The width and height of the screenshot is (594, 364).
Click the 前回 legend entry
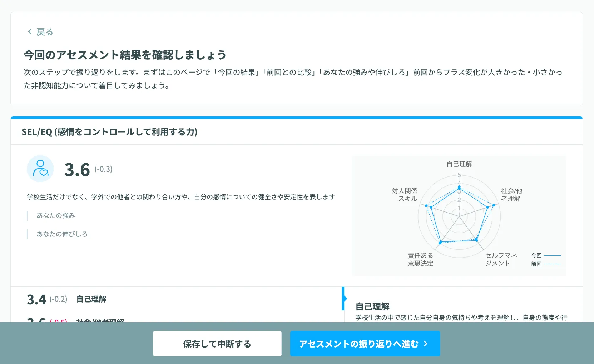[x=546, y=264]
